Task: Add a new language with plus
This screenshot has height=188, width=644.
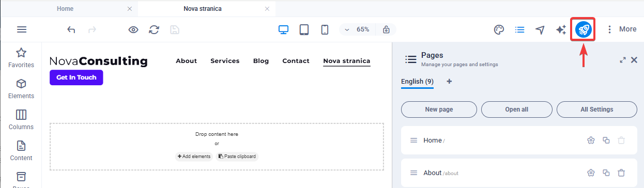Action: tap(449, 82)
